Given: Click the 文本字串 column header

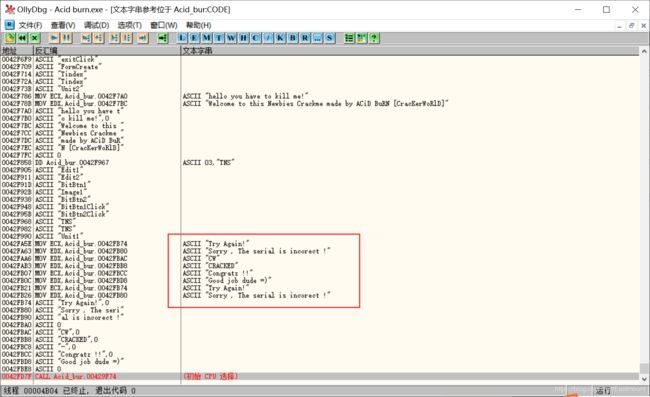Looking at the screenshot, I should pos(410,51).
